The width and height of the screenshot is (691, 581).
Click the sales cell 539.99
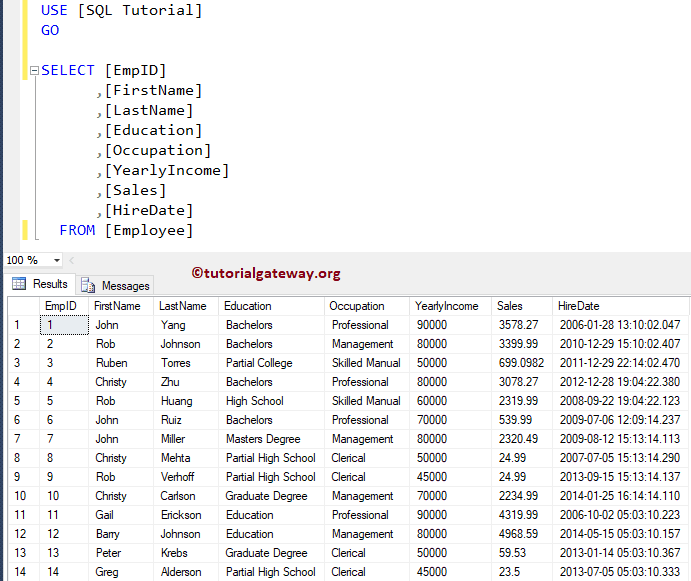[522, 420]
